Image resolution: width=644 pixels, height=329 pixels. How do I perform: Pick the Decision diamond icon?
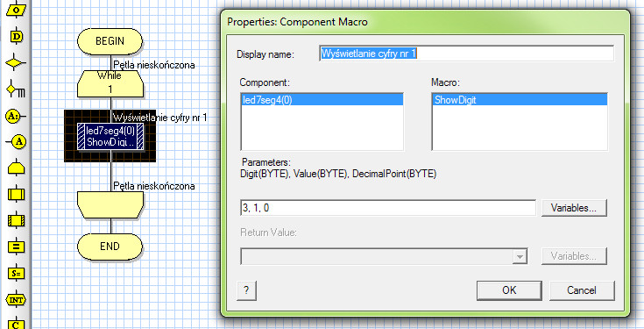click(x=15, y=63)
